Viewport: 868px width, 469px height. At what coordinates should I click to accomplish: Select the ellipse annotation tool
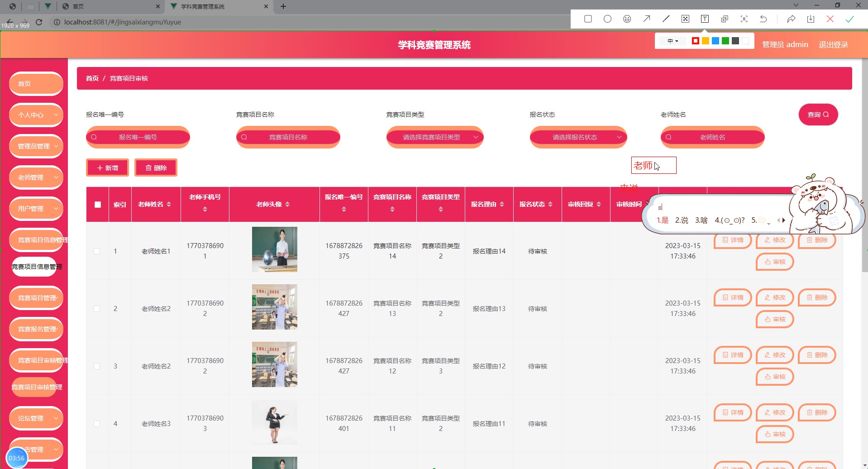pos(607,19)
